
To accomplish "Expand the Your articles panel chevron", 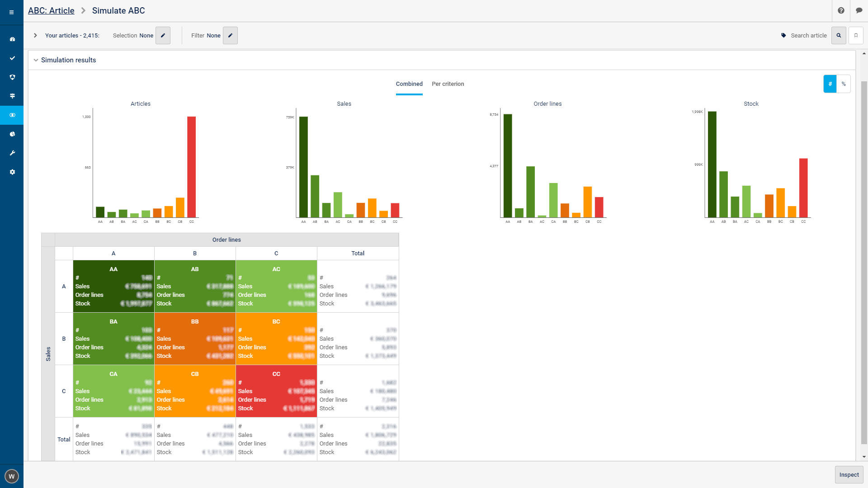I will pyautogui.click(x=35, y=35).
